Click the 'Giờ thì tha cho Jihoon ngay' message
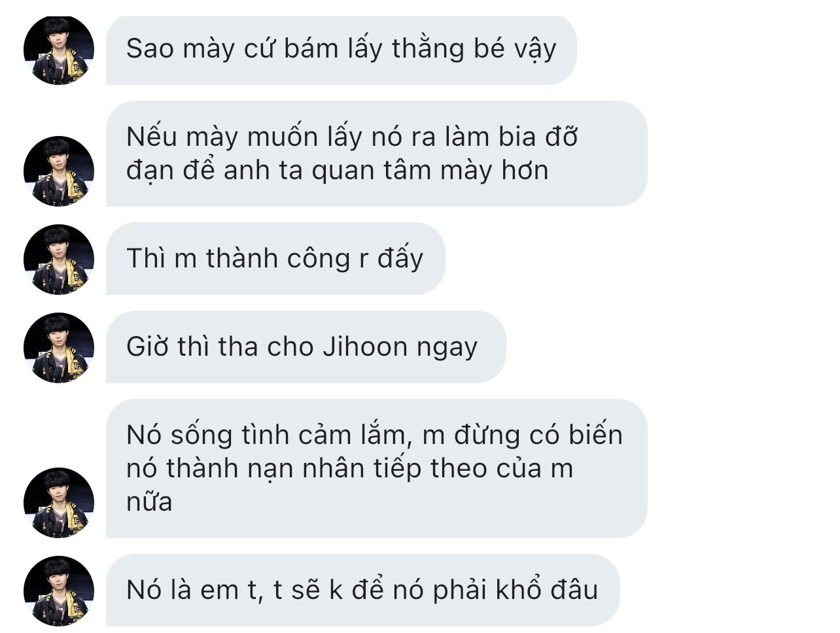Screen dimensions: 840x633 (306, 347)
